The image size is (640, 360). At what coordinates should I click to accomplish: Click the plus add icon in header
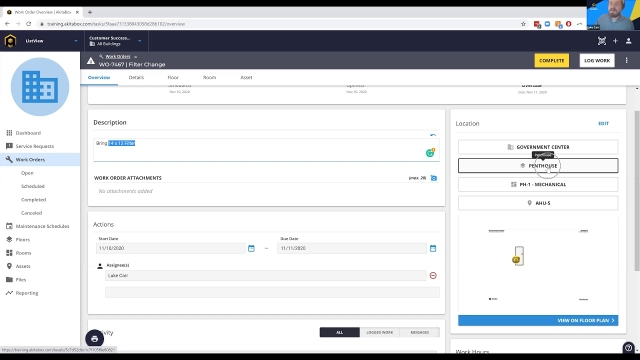tap(615, 41)
